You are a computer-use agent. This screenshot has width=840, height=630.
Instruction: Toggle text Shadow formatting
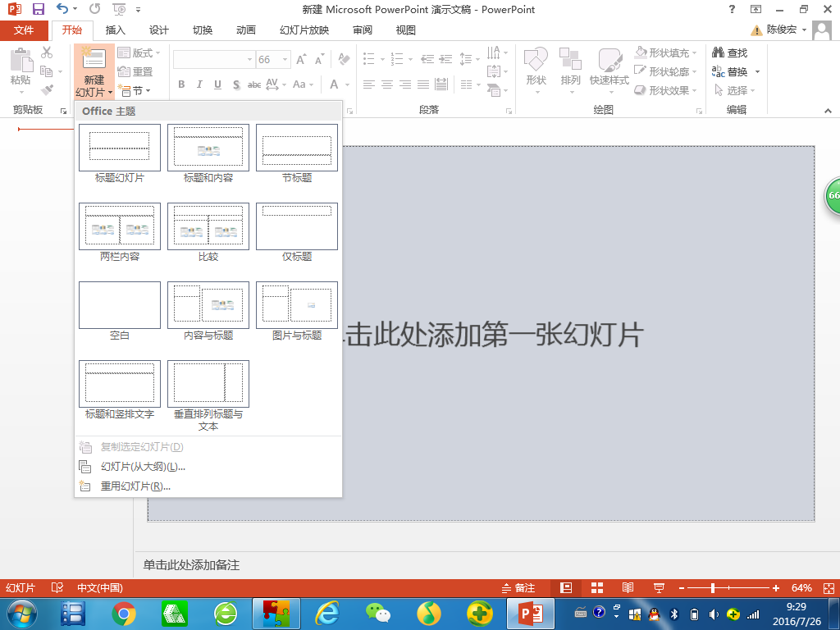click(235, 84)
